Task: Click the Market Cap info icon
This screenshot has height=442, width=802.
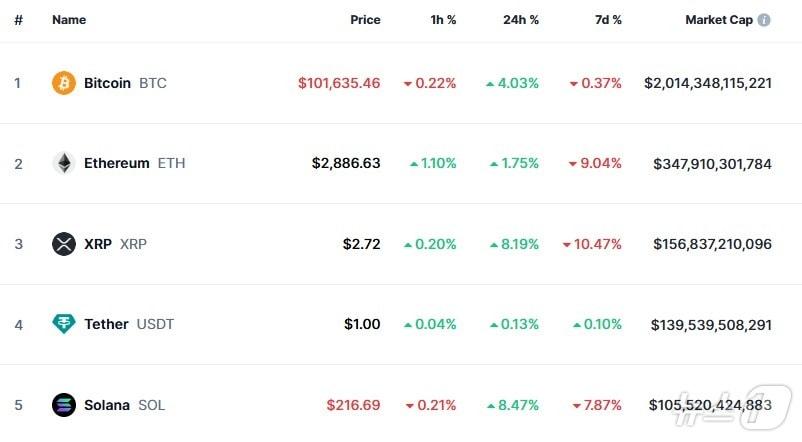Action: tap(764, 20)
